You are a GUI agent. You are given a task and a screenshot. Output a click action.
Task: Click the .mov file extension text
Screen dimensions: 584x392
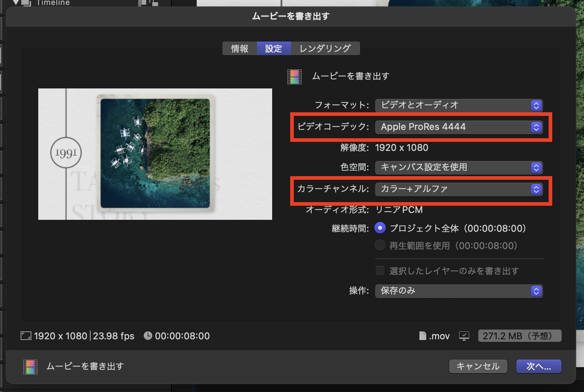point(439,336)
